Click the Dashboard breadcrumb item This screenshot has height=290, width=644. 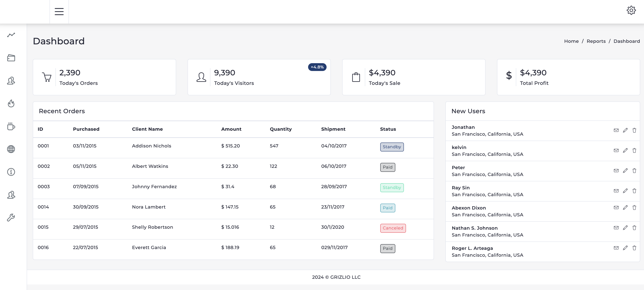(626, 41)
